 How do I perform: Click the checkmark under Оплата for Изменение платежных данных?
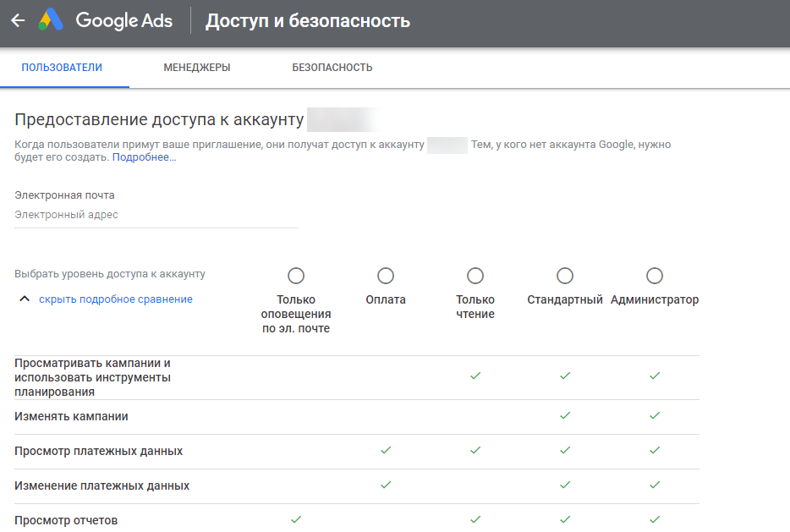click(385, 485)
